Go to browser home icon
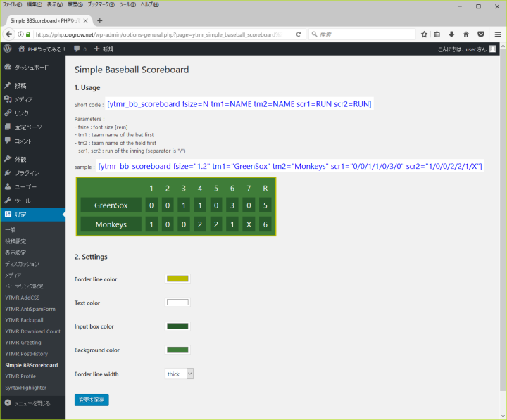The image size is (507, 420). click(466, 34)
